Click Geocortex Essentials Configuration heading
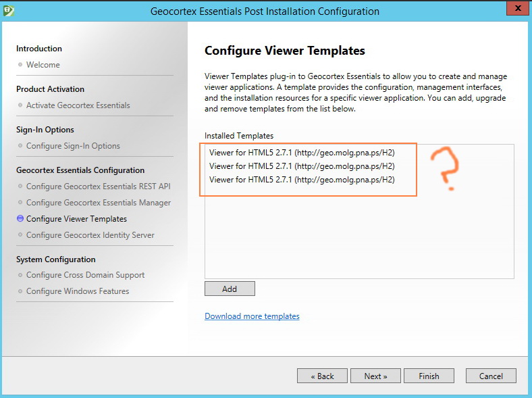The width and height of the screenshot is (532, 398). pos(80,170)
